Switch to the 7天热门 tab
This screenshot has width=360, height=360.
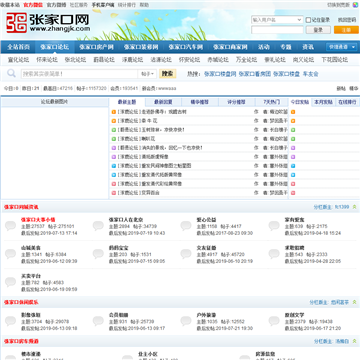tap(271, 102)
